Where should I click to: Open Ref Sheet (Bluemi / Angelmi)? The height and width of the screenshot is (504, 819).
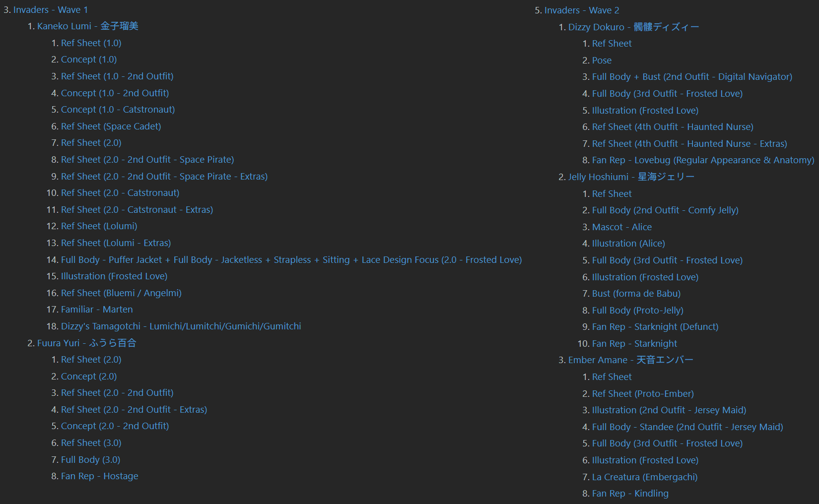click(121, 293)
